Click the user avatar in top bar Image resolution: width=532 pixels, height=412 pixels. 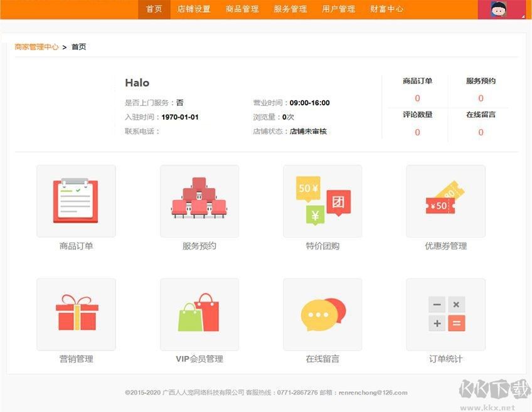[499, 9]
